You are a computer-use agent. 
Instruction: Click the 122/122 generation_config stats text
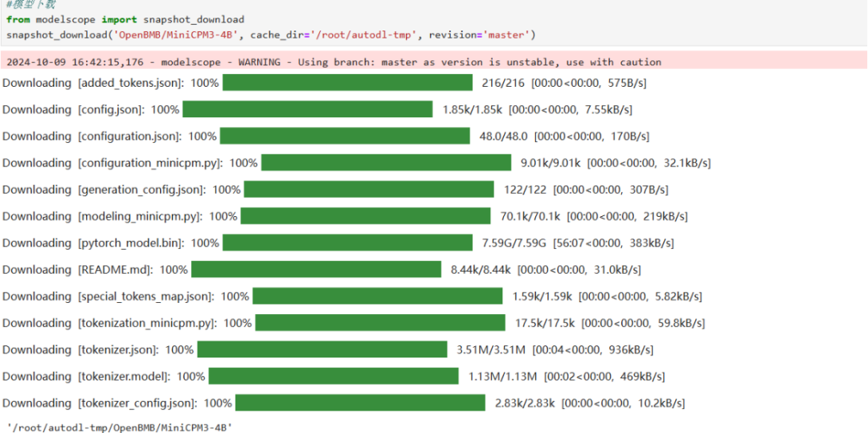coord(586,189)
